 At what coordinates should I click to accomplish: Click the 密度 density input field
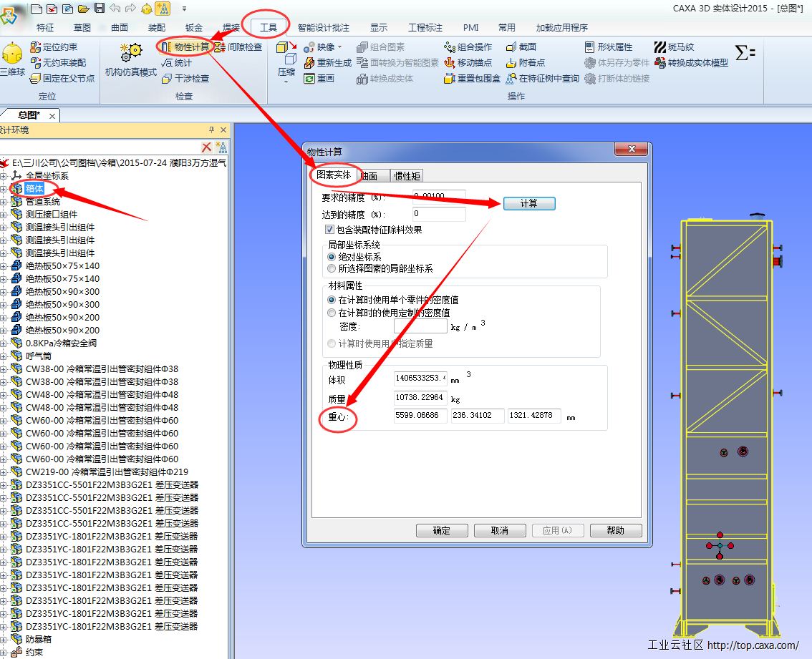coord(420,326)
